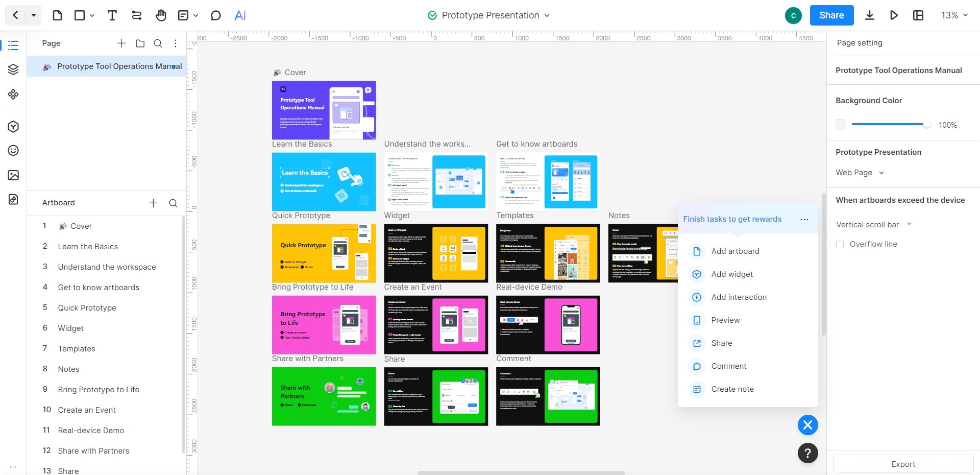Adjust the background opacity slider

(891, 124)
